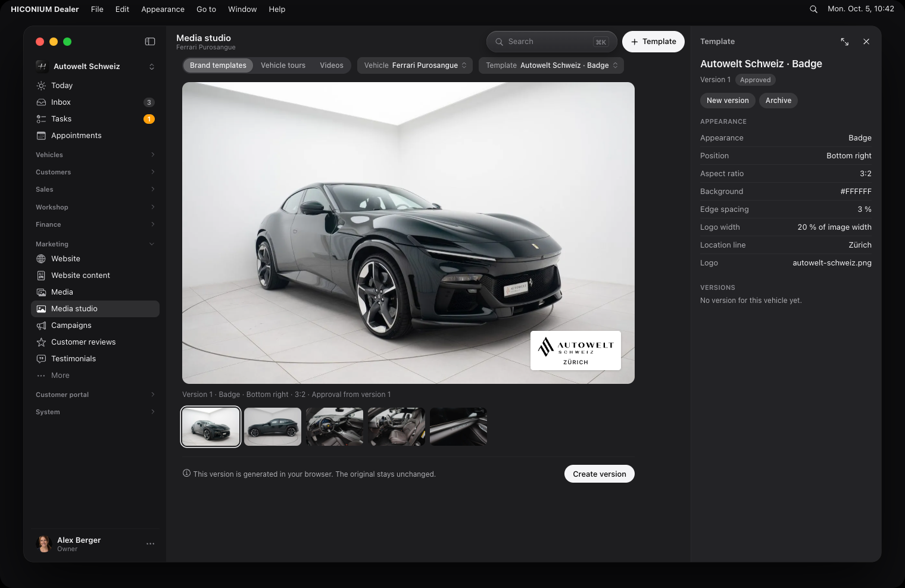Screen dimensions: 905x588
Task: Open the Go to menu
Action: pyautogui.click(x=206, y=9)
